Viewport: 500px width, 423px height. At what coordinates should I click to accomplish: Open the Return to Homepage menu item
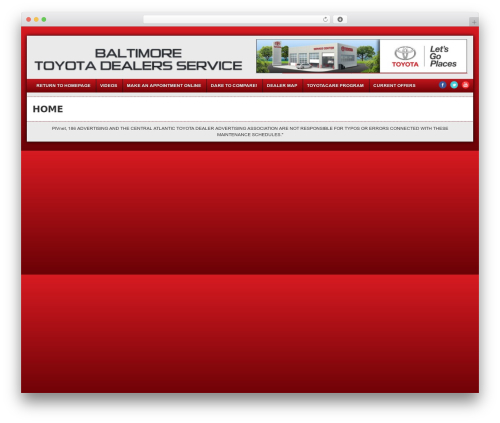(x=63, y=86)
